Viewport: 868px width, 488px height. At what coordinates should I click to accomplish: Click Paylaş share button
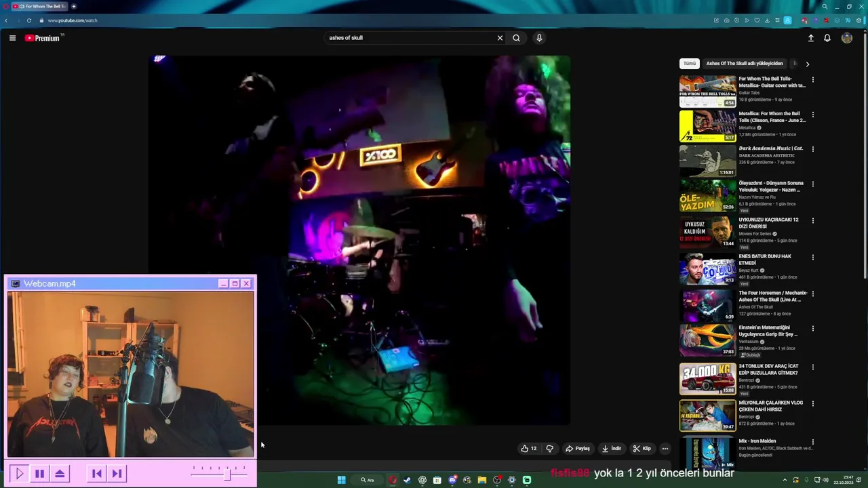pos(578,449)
